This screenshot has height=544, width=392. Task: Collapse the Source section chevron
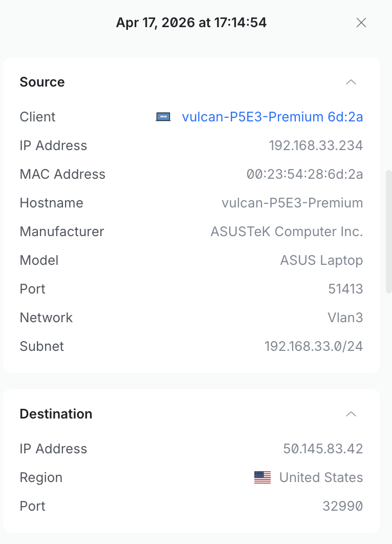(351, 82)
